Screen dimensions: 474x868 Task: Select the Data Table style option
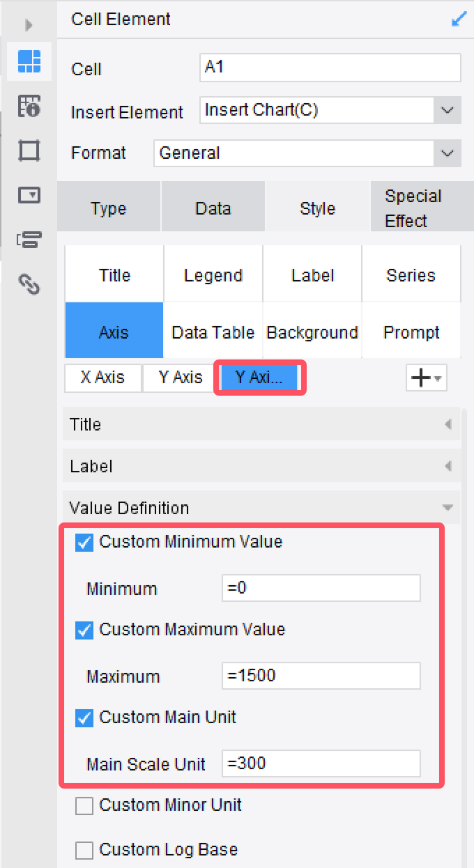(x=213, y=330)
